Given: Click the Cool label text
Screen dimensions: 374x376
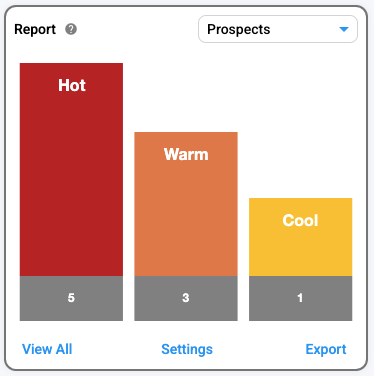Looking at the screenshot, I should (x=300, y=220).
